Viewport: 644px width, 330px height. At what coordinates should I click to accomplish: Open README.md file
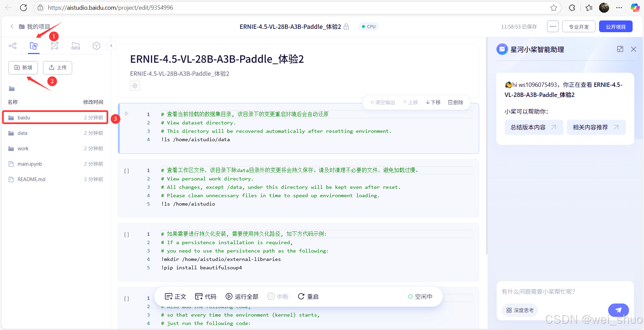55,179
